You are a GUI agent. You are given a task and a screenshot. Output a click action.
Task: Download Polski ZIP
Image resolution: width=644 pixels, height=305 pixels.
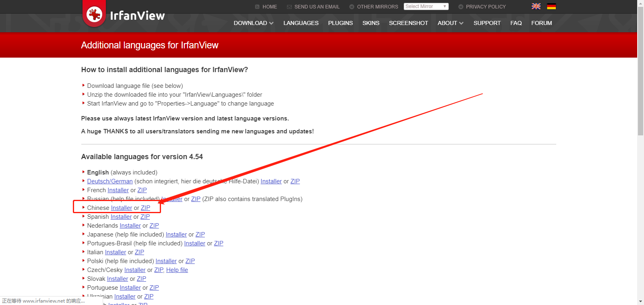click(x=190, y=261)
